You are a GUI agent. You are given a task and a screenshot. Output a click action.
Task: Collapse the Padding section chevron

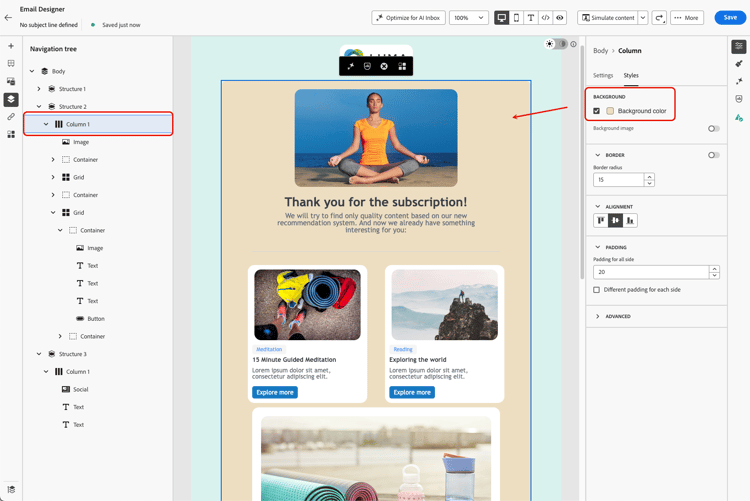597,247
